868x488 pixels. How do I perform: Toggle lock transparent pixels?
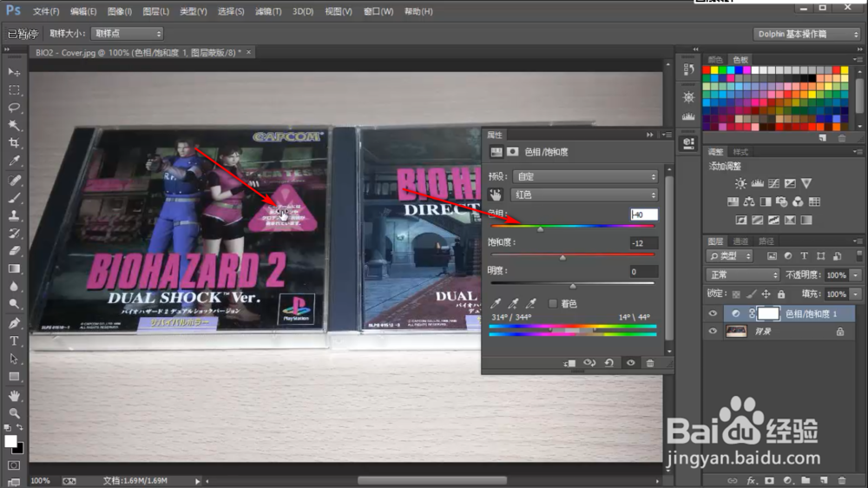(x=736, y=294)
